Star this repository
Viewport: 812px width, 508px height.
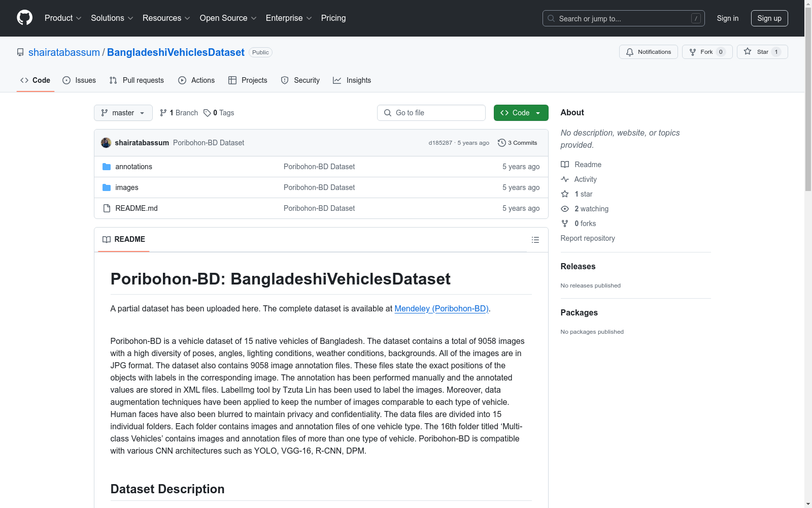762,52
